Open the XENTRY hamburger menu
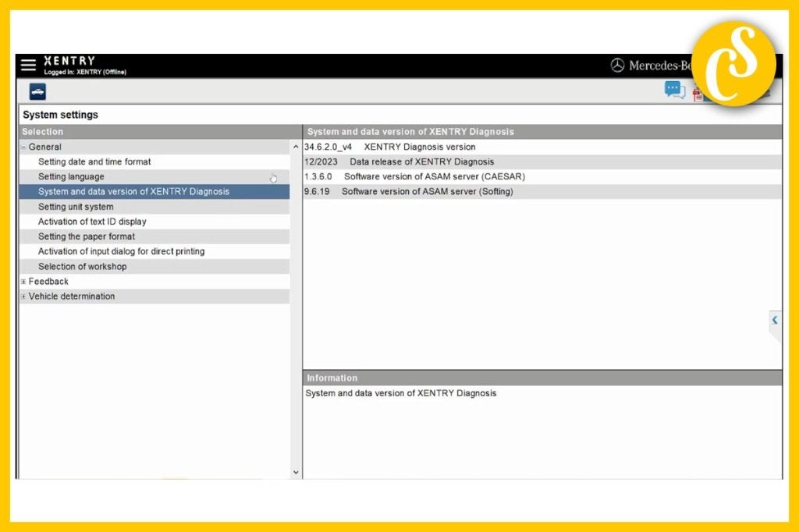Viewport: 799px width, 532px height. (29, 65)
